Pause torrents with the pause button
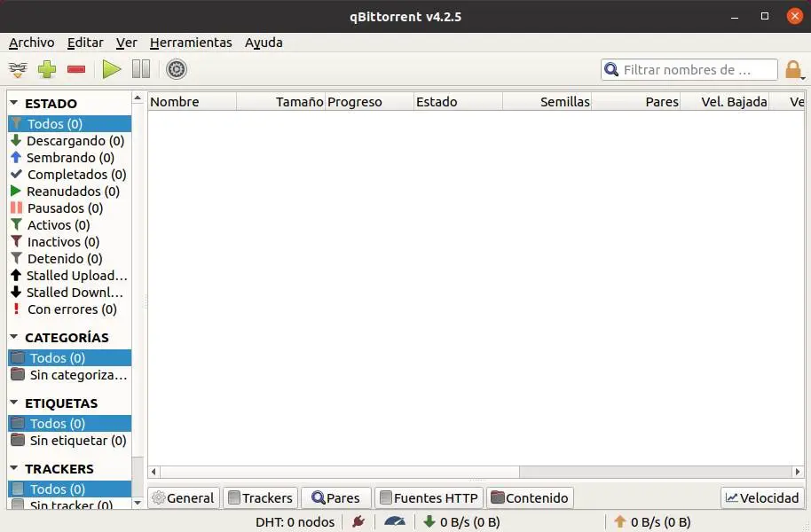 pyautogui.click(x=141, y=69)
